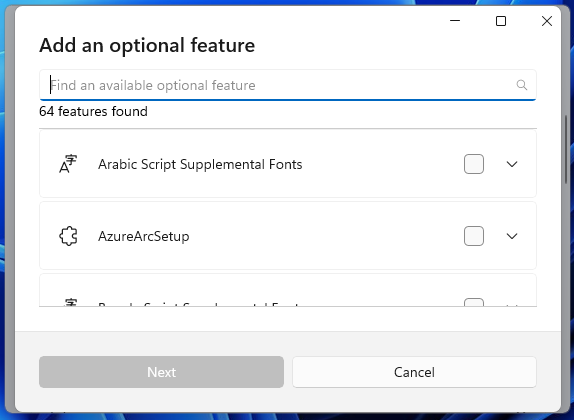Select the AzureArcSetup feature label
Viewport: 574px width, 420px height.
point(144,236)
